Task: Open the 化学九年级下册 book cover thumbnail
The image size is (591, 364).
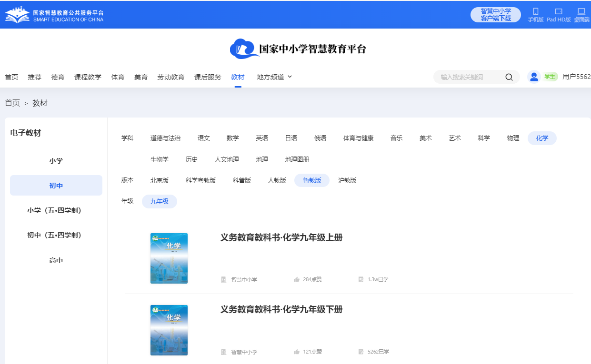Action: 169,330
